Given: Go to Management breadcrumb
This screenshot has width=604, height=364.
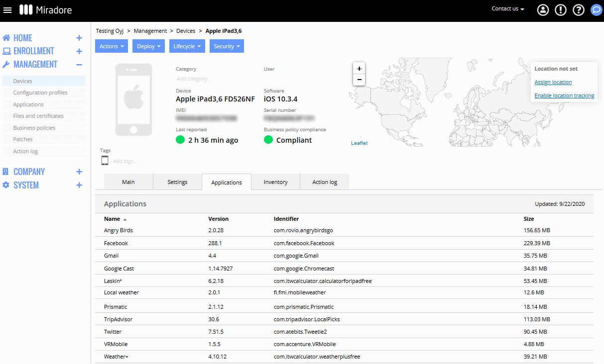Looking at the screenshot, I should point(150,31).
